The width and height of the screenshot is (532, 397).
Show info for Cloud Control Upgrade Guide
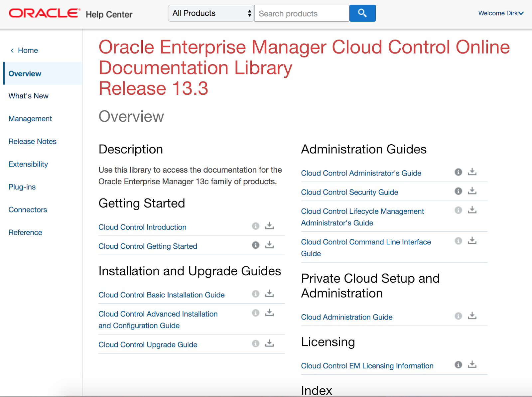(x=255, y=343)
